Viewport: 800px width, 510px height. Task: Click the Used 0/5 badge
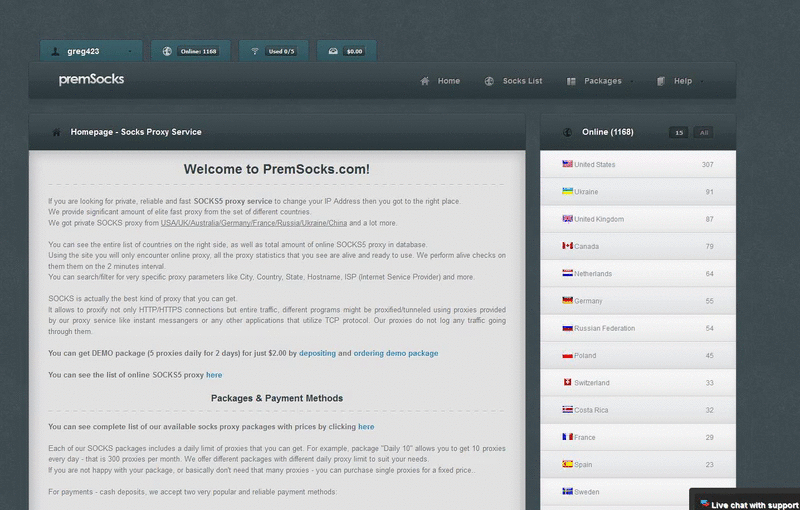tap(281, 52)
